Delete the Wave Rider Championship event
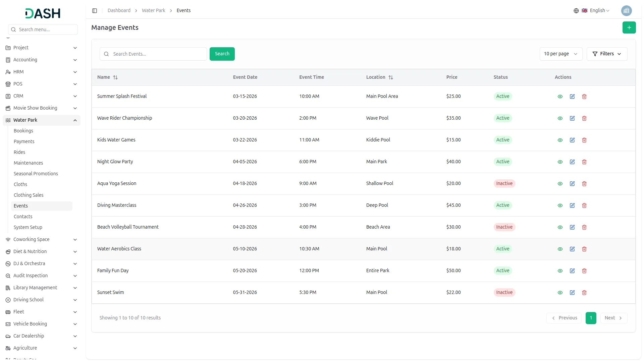644x362 pixels. (584, 118)
